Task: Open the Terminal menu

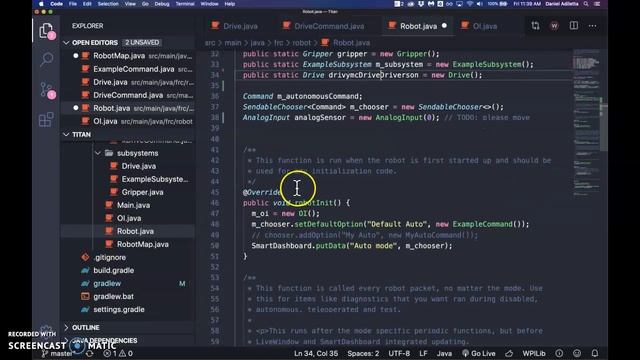Action: pos(185,4)
